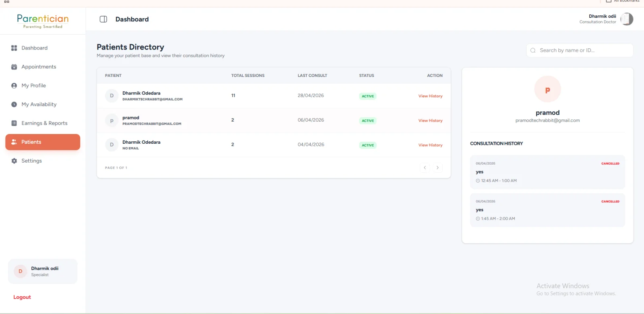The height and width of the screenshot is (314, 644).
Task: Click the search magnifier icon
Action: (x=533, y=50)
